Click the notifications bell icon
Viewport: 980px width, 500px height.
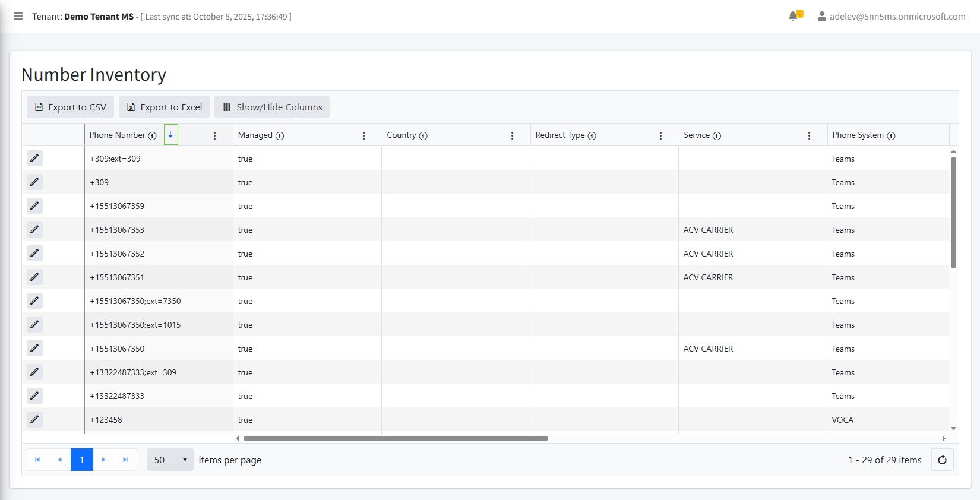click(793, 16)
